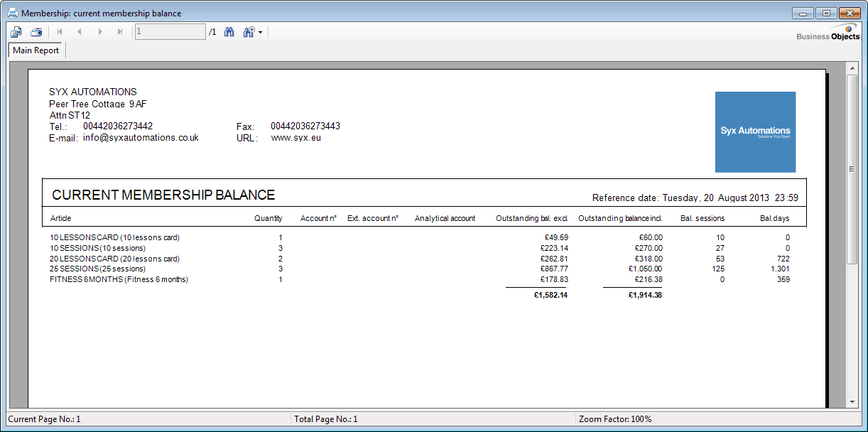Click the vertical scrollbar thumb

click(x=852, y=169)
